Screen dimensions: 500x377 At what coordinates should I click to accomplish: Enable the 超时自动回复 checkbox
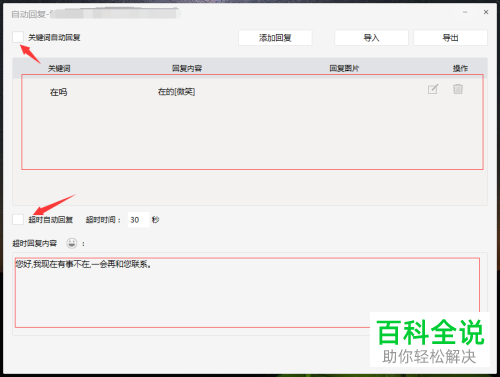click(x=18, y=219)
